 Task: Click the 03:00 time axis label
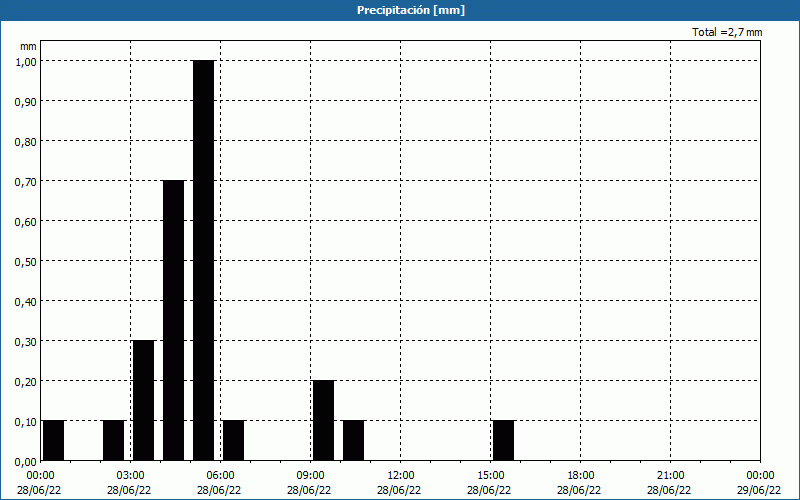(131, 476)
